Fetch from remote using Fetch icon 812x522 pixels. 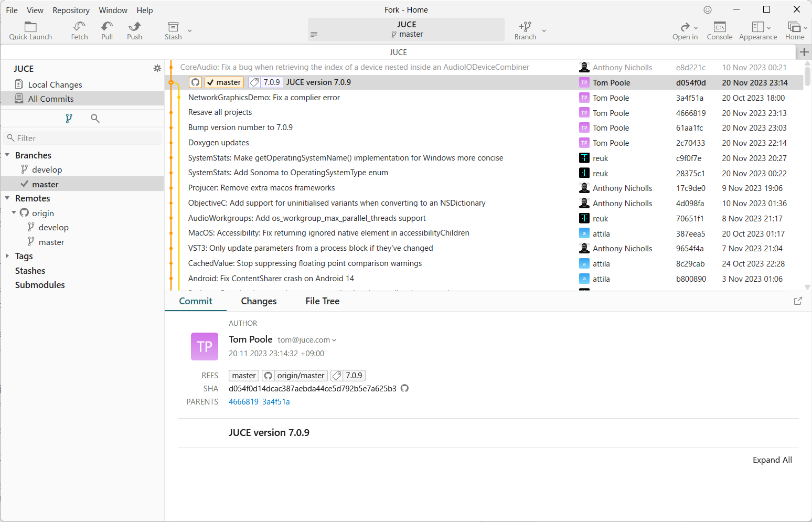click(79, 31)
